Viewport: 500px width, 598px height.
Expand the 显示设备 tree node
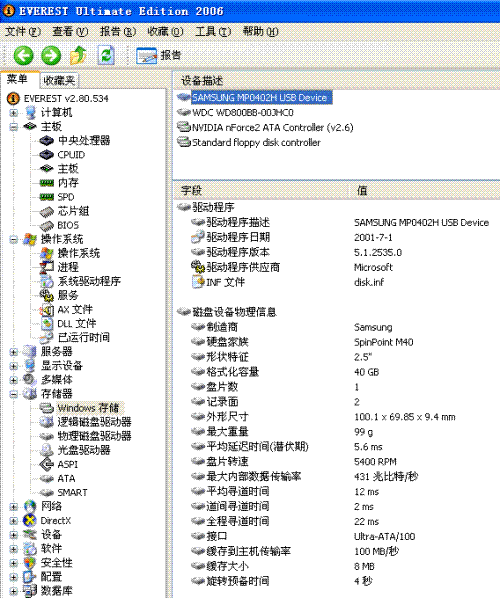[x=13, y=366]
